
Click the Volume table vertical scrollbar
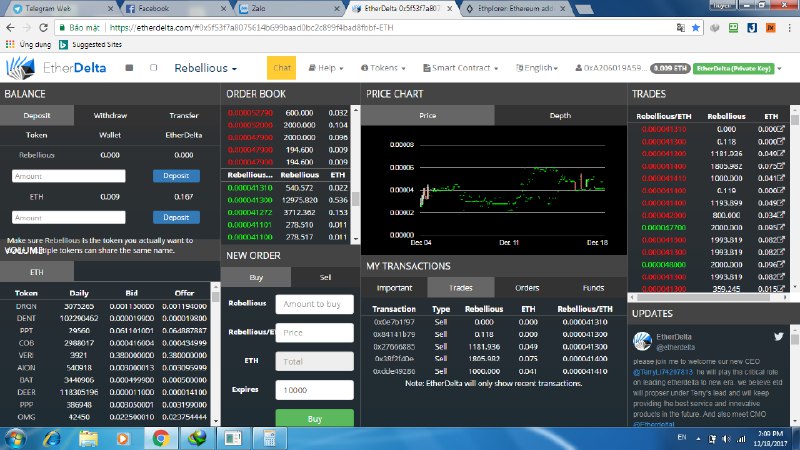215,353
